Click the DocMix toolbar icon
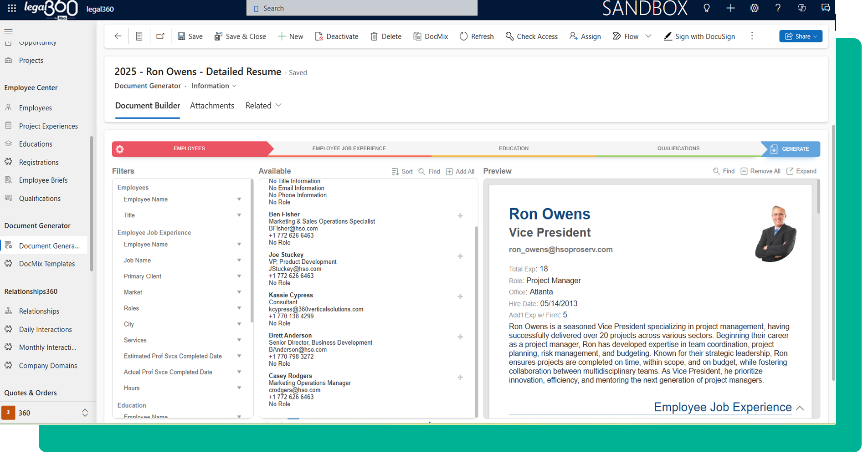 click(417, 36)
